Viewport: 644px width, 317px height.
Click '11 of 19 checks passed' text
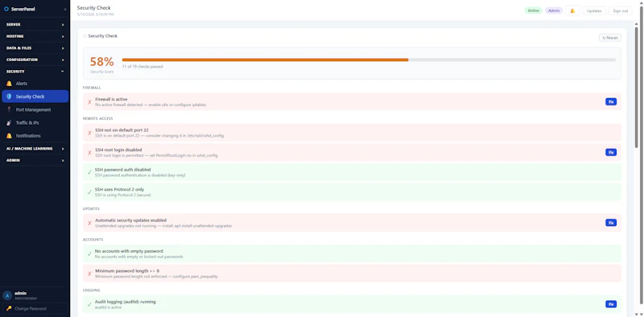tap(142, 67)
